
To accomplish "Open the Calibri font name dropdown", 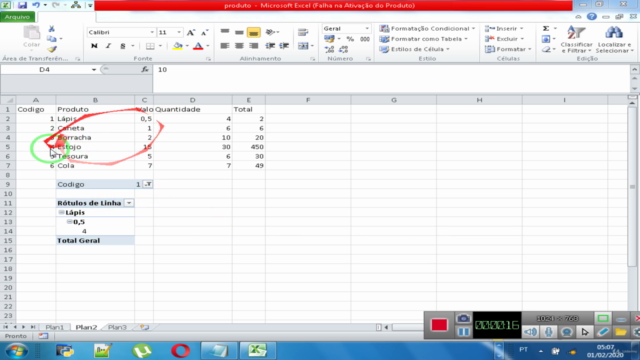I will click(152, 32).
